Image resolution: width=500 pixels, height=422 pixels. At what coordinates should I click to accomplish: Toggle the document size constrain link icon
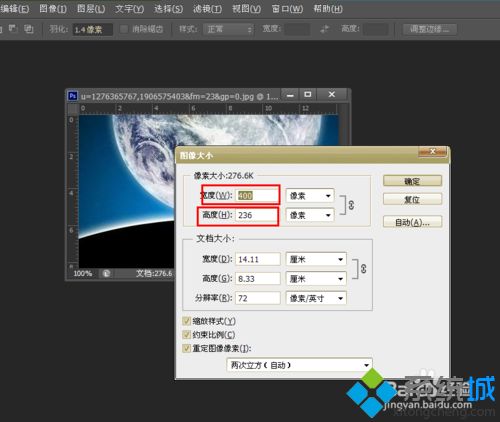[x=364, y=269]
